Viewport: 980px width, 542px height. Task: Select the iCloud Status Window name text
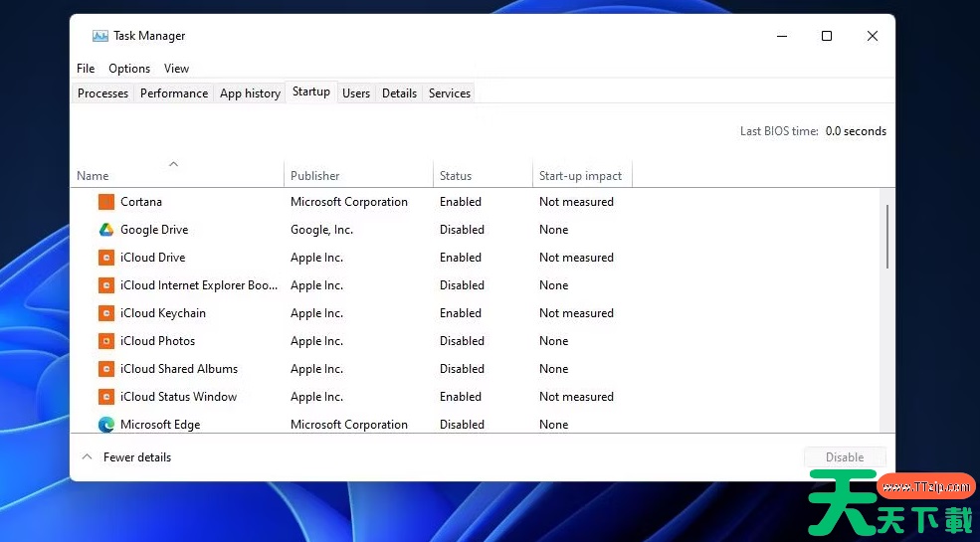tap(179, 397)
